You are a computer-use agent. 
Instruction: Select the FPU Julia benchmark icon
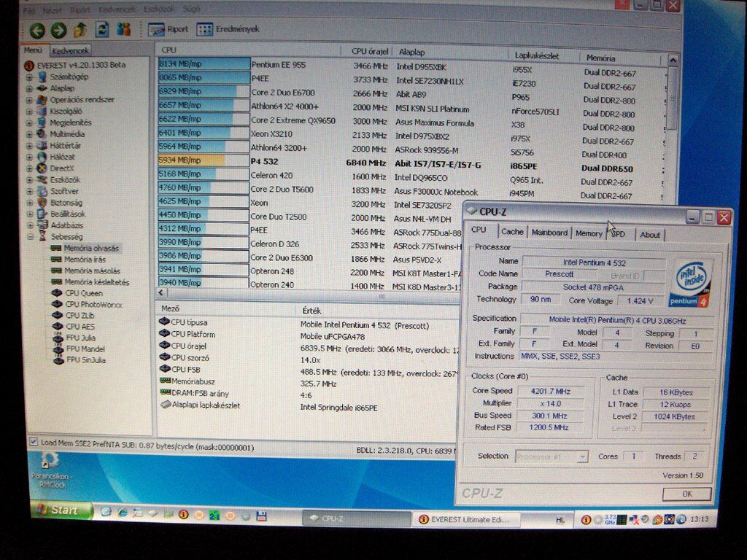58,338
